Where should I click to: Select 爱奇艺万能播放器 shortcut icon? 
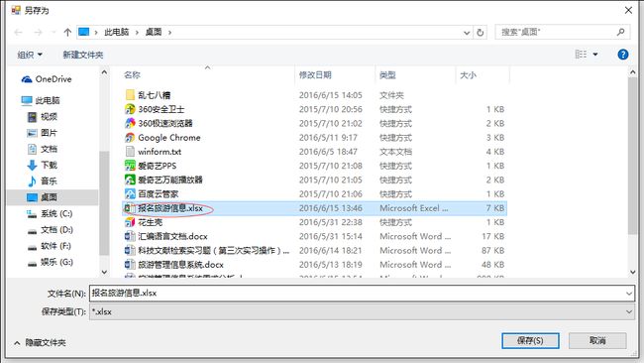tap(130, 180)
